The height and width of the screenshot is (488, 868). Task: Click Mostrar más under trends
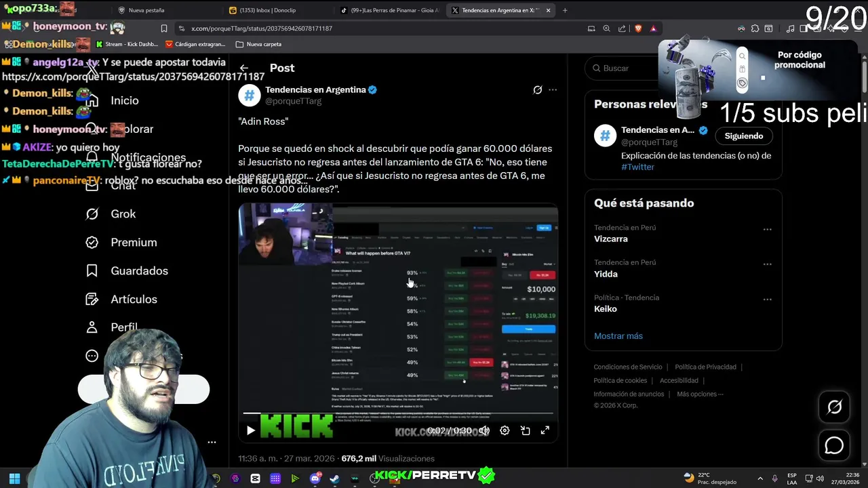[x=618, y=335]
